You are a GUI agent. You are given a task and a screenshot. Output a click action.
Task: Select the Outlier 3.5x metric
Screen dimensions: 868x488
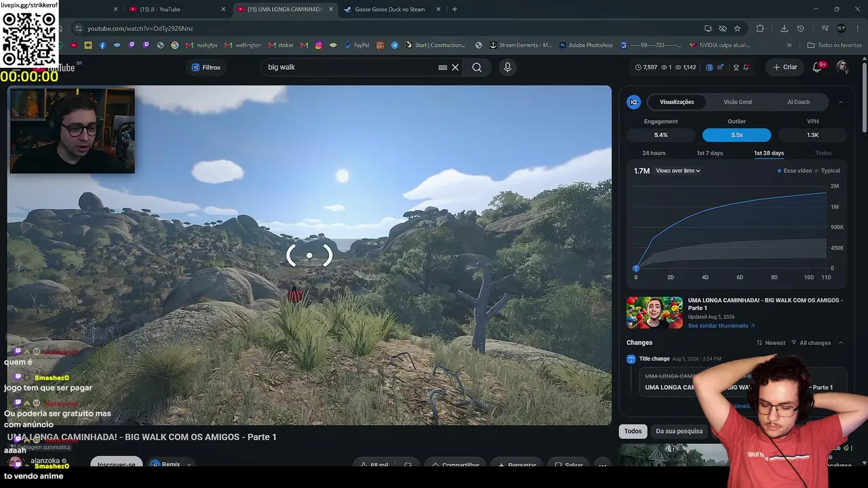[x=736, y=134]
